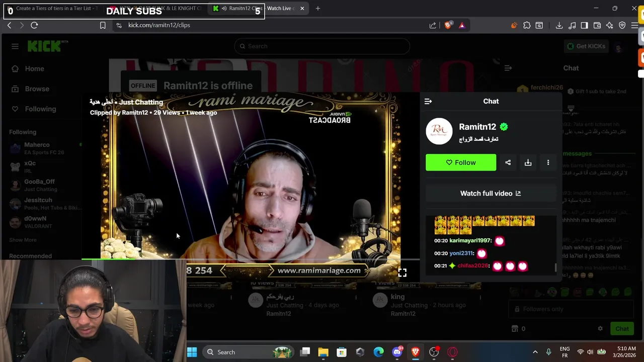Click background chat 'Followers only' input
644x362 pixels.
[x=572, y=309]
